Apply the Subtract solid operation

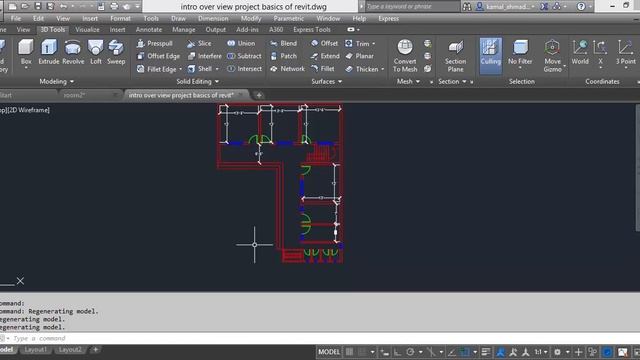(244, 56)
